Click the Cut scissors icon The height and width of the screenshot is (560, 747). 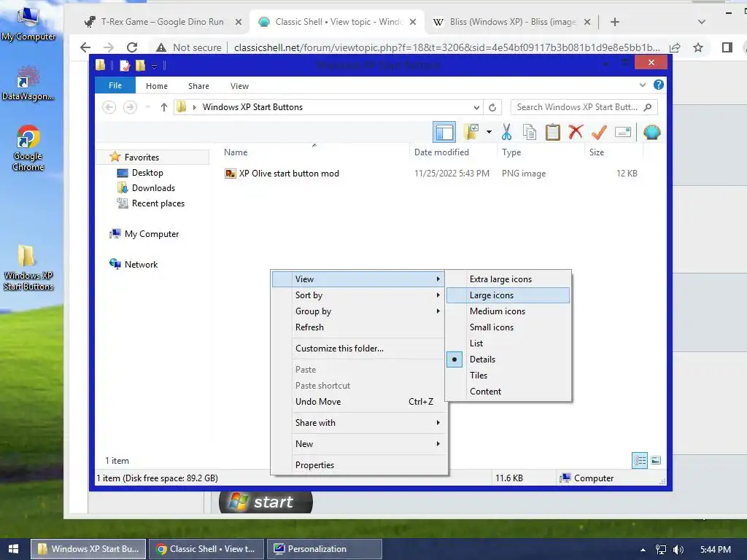(506, 132)
